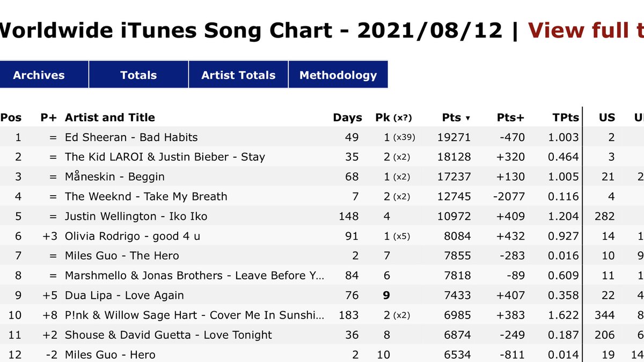Sort by Artist and Title header
The image size is (644, 362).
click(x=110, y=117)
